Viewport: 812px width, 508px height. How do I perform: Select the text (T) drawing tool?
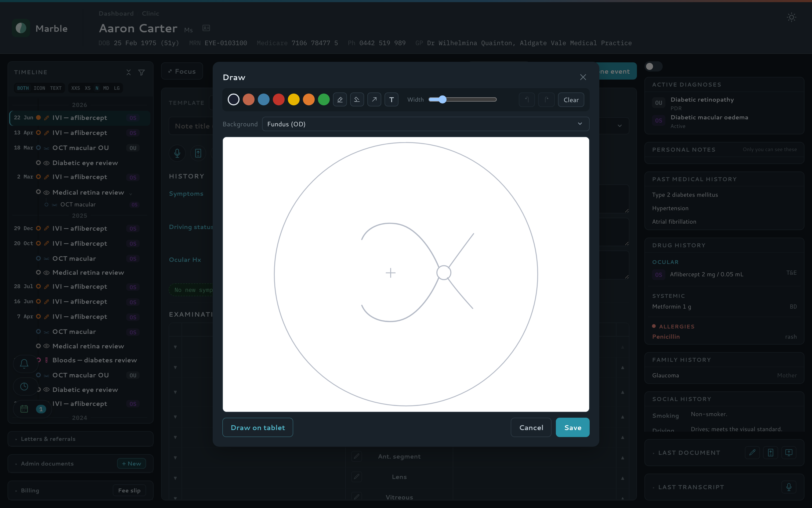pyautogui.click(x=391, y=99)
